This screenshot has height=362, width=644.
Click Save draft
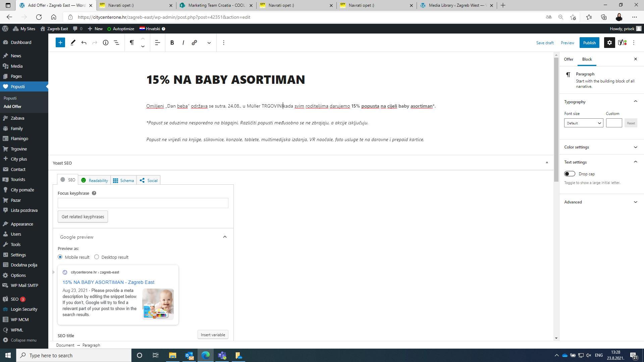(545, 43)
